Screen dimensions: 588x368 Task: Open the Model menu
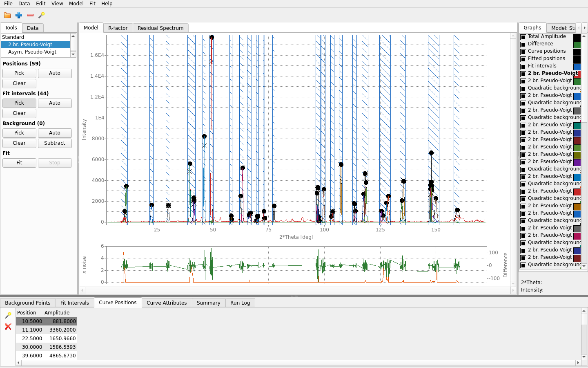coord(76,4)
